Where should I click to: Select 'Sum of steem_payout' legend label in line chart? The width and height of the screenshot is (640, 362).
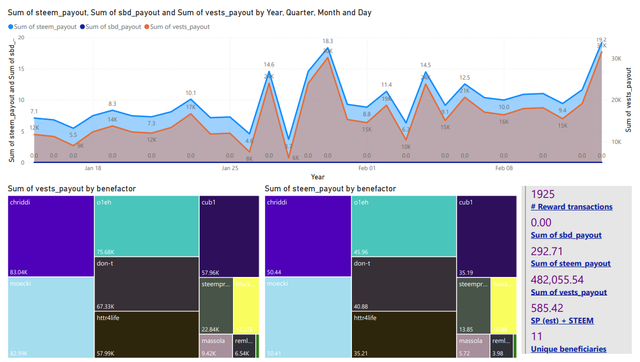click(x=45, y=27)
